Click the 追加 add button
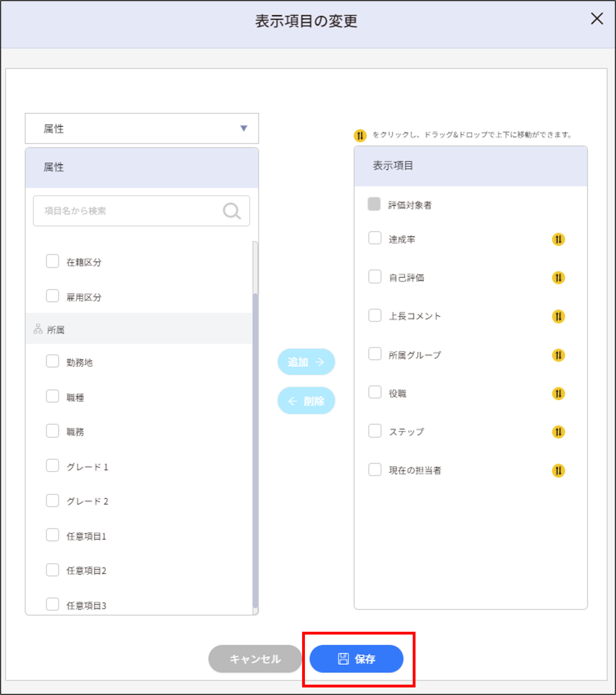Image resolution: width=616 pixels, height=695 pixels. point(306,362)
